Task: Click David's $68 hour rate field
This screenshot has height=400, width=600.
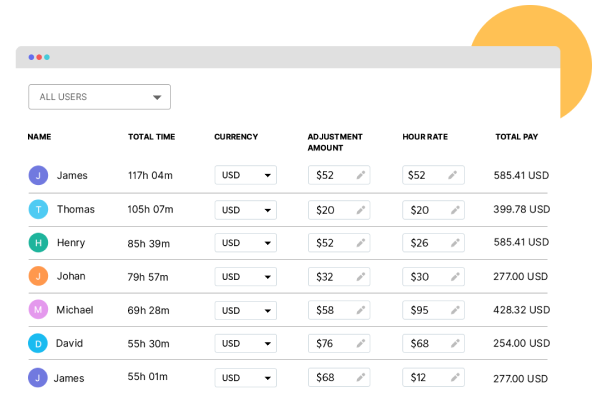Action: [x=433, y=343]
